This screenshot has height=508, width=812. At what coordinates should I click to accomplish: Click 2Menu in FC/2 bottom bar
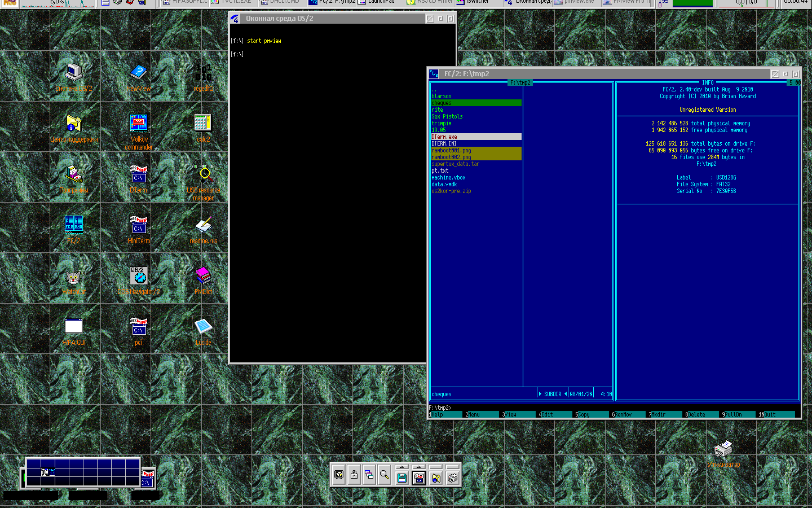coord(474,414)
